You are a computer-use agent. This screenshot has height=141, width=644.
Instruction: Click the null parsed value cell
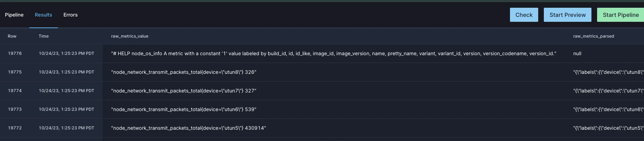coord(577,53)
